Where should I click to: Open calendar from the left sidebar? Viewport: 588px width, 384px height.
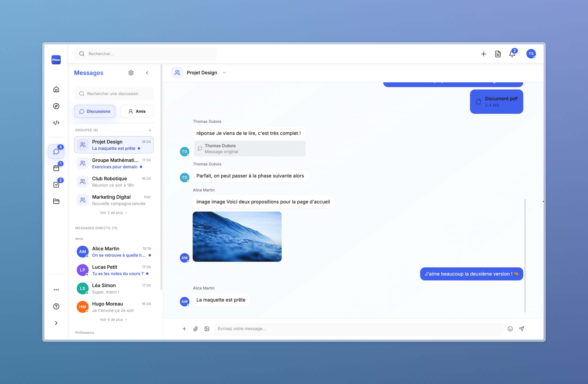pyautogui.click(x=56, y=168)
